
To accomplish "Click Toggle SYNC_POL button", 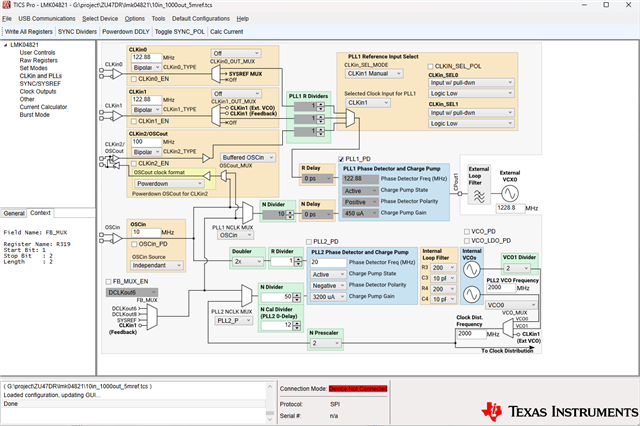I will (180, 31).
